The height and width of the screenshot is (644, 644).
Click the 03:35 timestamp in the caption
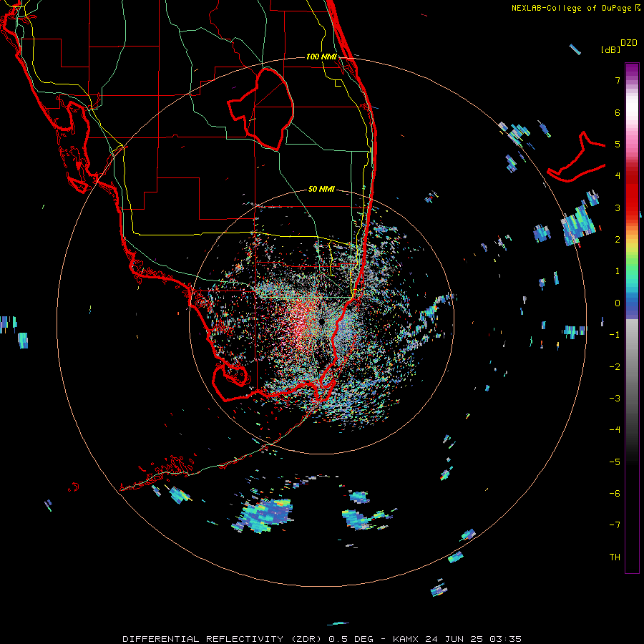[x=507, y=639]
